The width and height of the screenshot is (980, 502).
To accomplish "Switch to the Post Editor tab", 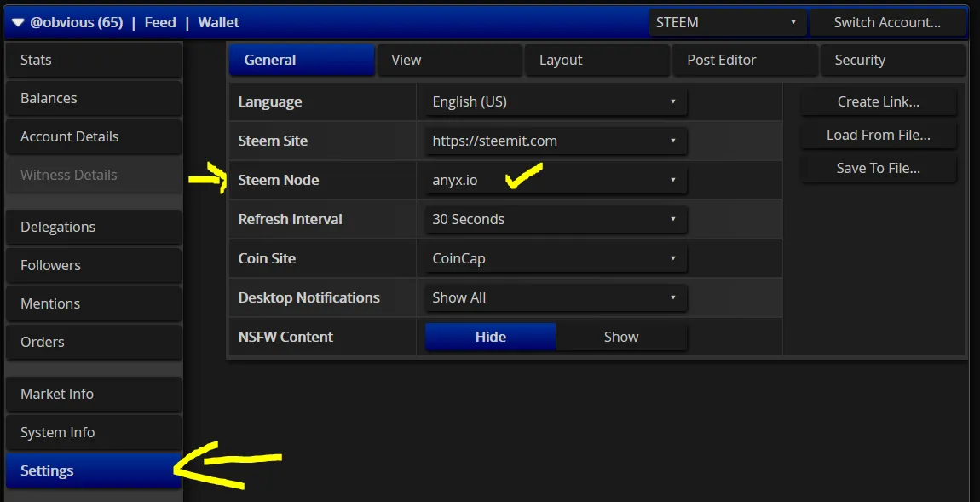I will 745,60.
